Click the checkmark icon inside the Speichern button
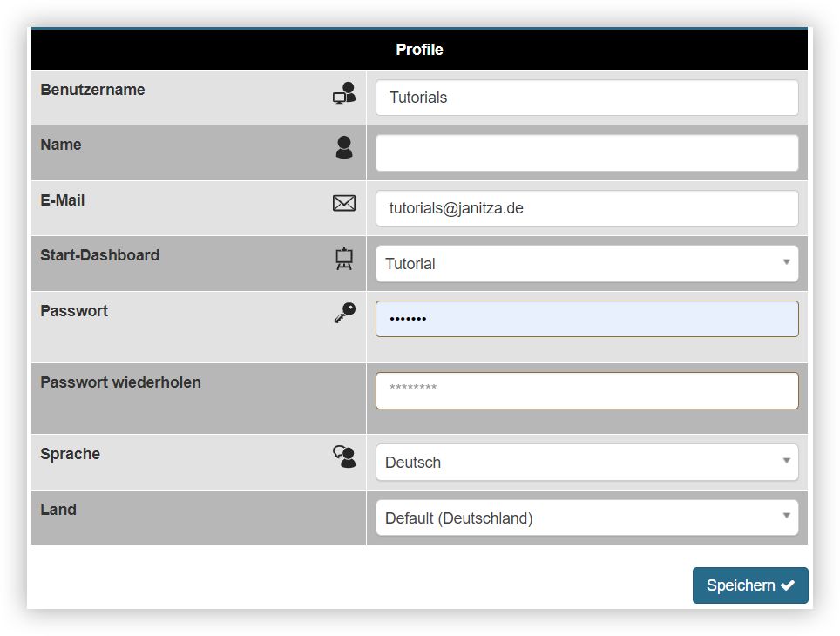The width and height of the screenshot is (840, 636). pos(787,585)
